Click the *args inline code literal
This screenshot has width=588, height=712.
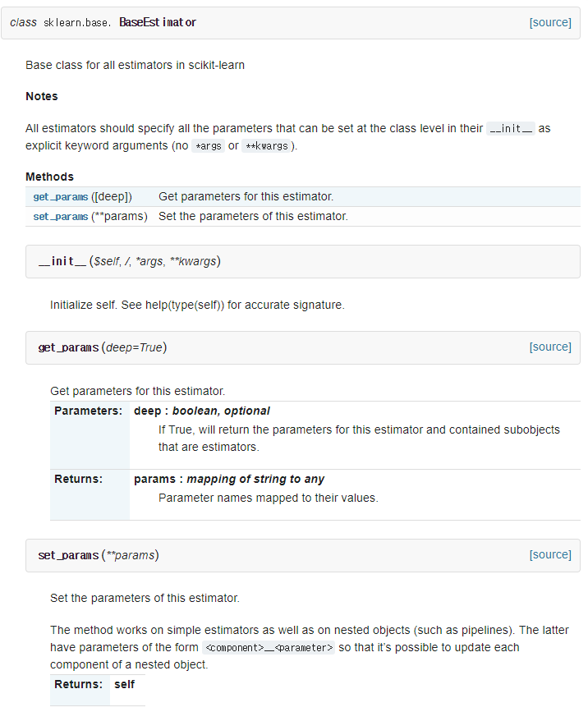(208, 145)
